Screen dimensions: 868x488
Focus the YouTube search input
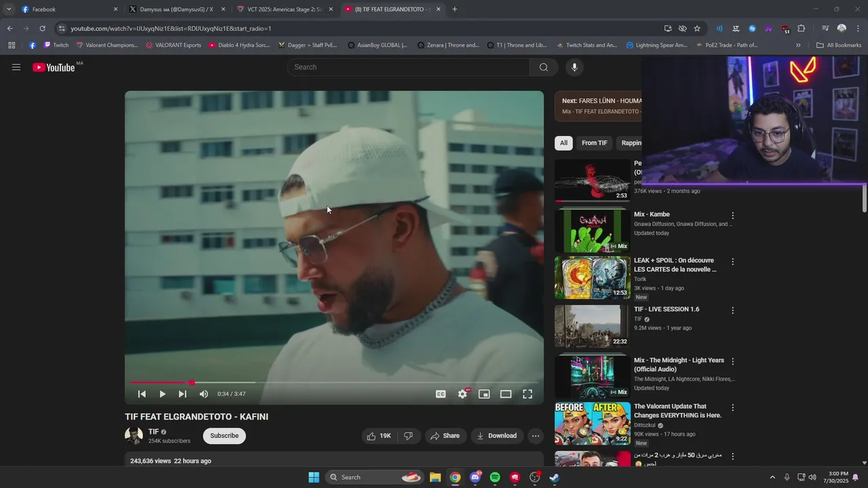(408, 67)
